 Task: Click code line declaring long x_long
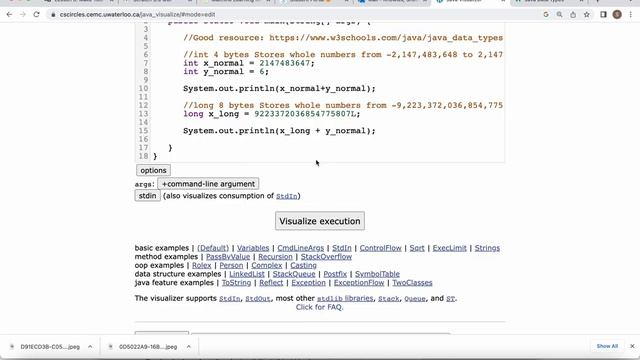[272, 114]
